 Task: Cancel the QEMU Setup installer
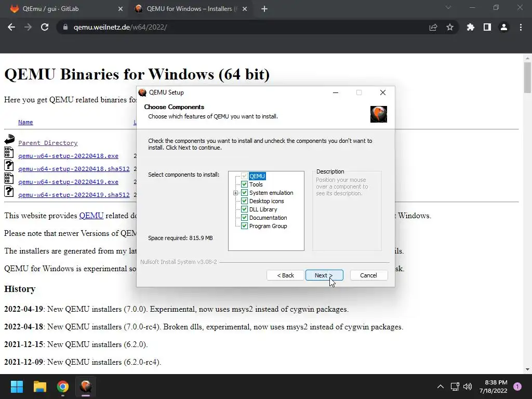point(368,275)
